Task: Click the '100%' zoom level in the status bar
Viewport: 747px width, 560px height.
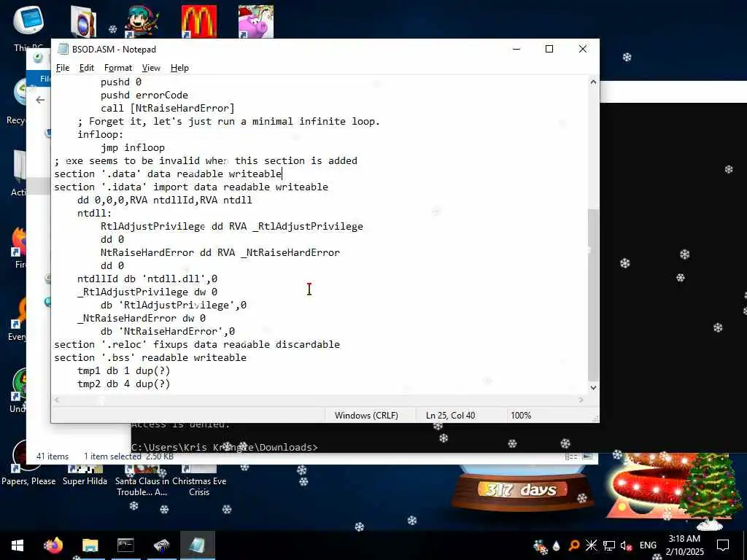Action: (x=521, y=415)
